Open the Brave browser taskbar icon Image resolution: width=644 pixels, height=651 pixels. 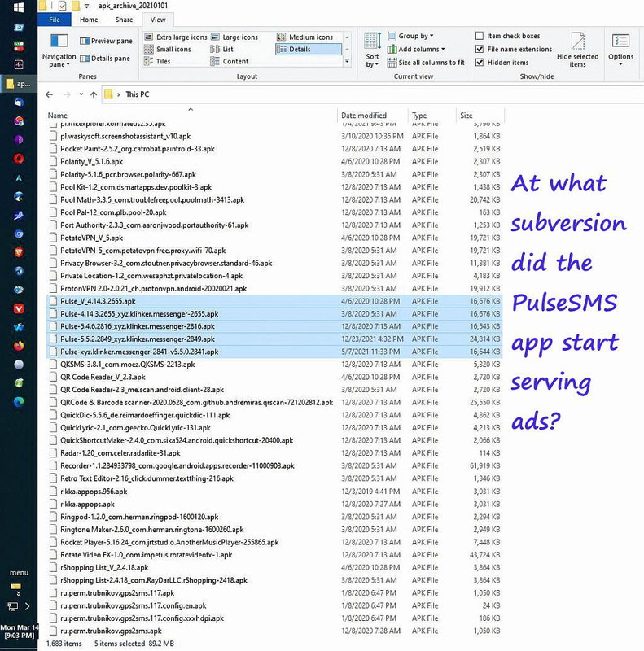pyautogui.click(x=19, y=252)
